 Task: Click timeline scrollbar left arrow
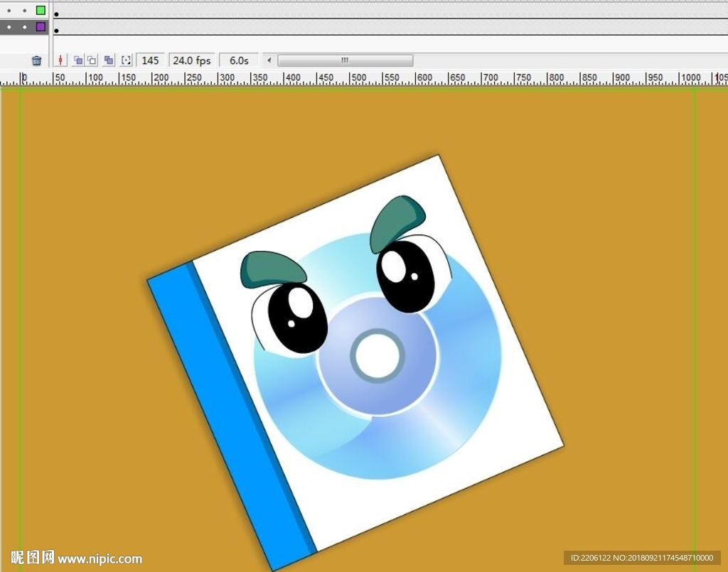click(269, 60)
